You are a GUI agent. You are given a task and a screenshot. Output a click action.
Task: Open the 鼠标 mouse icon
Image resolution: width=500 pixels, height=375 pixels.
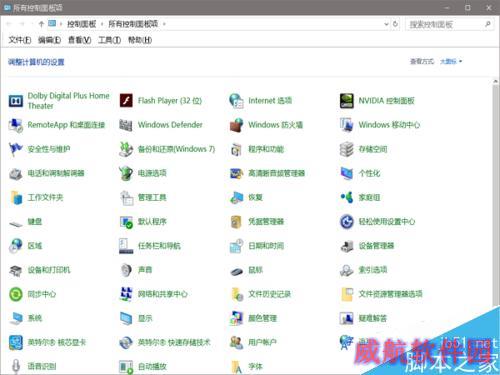[x=236, y=271]
